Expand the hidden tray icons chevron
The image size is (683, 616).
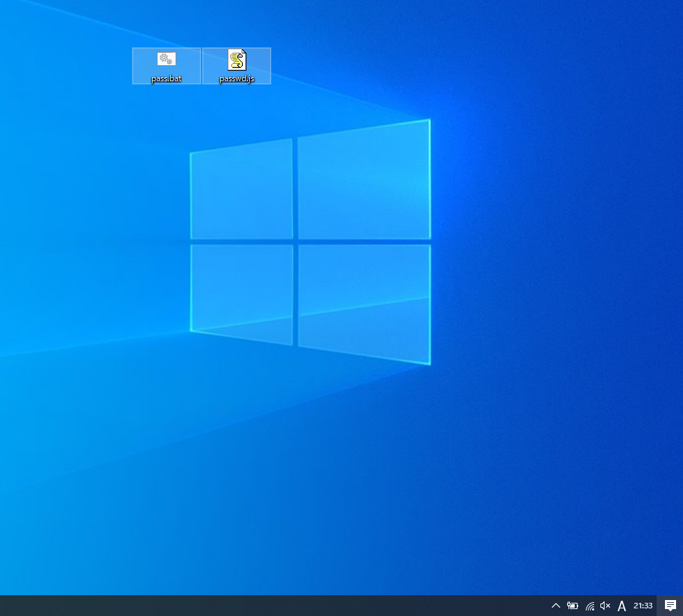tap(555, 606)
